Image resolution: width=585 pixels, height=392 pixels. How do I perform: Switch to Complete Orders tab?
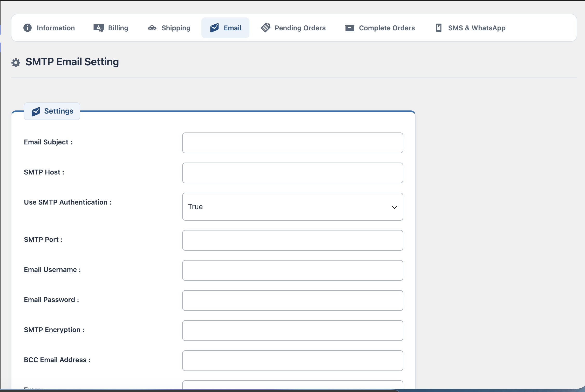point(380,28)
